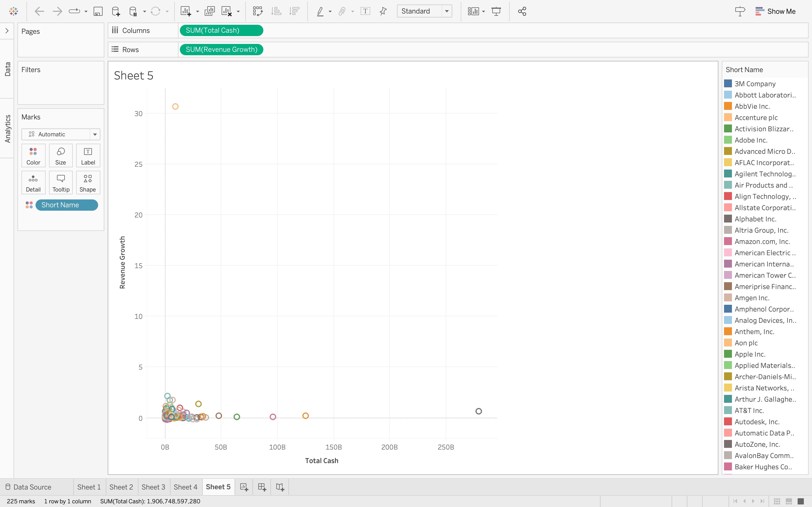The height and width of the screenshot is (507, 812).
Task: Expand the collapsed side pane arrow
Action: pos(7,31)
